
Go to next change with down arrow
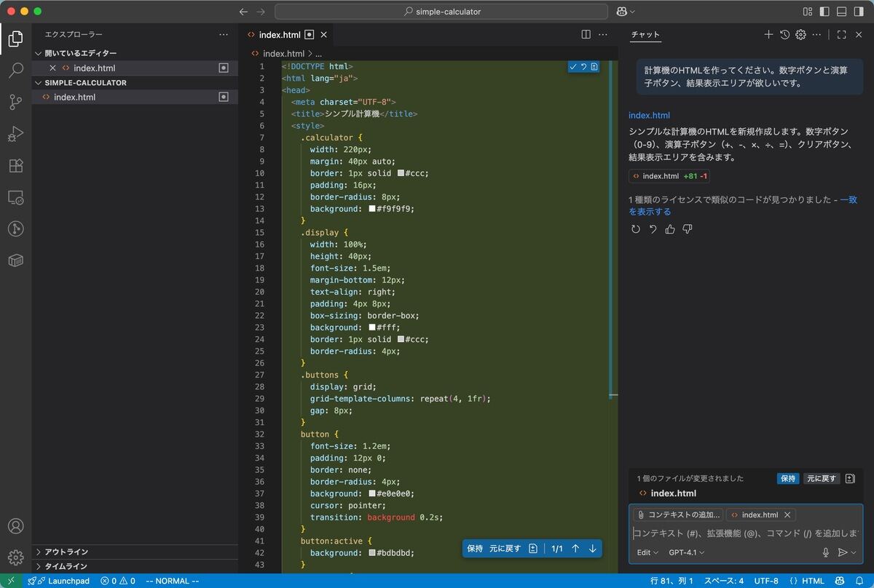[x=593, y=549]
